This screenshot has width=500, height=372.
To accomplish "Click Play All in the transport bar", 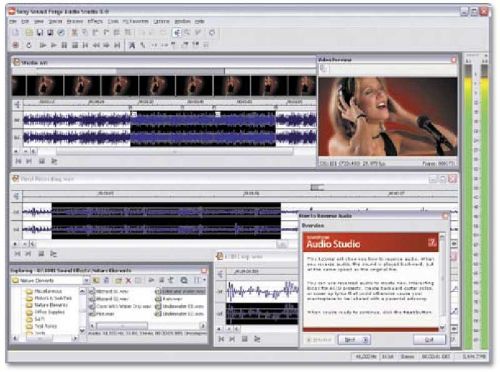I will click(x=42, y=45).
